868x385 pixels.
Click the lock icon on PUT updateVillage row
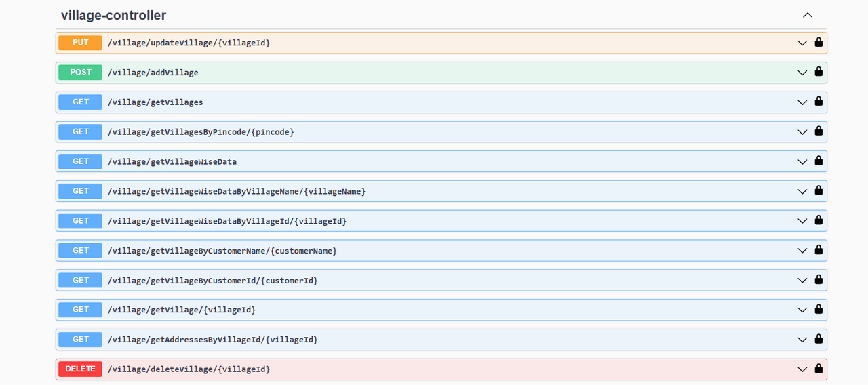click(818, 42)
